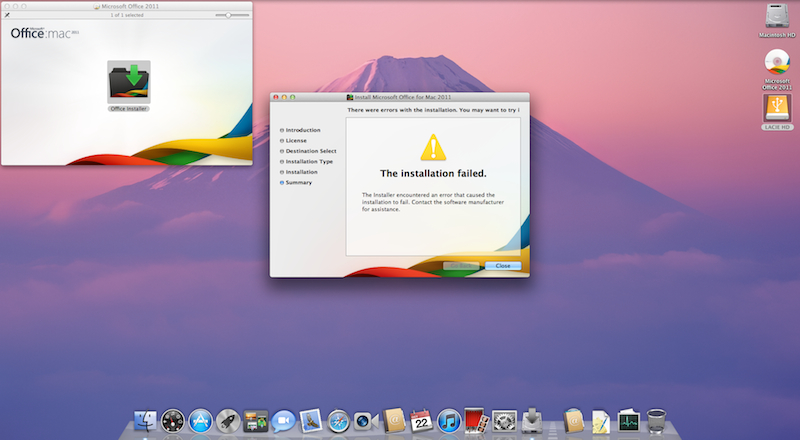Click the "1 of 1 selected" status text
Image resolution: width=800 pixels, height=440 pixels.
127,15
